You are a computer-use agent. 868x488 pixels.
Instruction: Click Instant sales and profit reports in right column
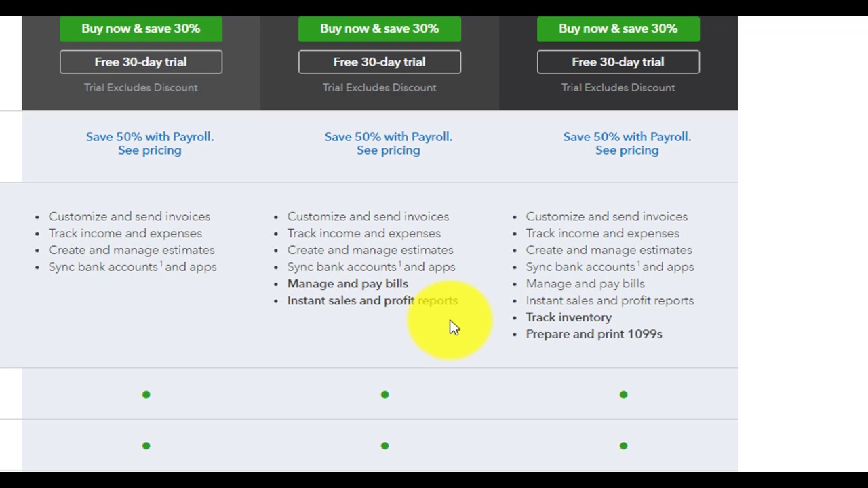[609, 300]
